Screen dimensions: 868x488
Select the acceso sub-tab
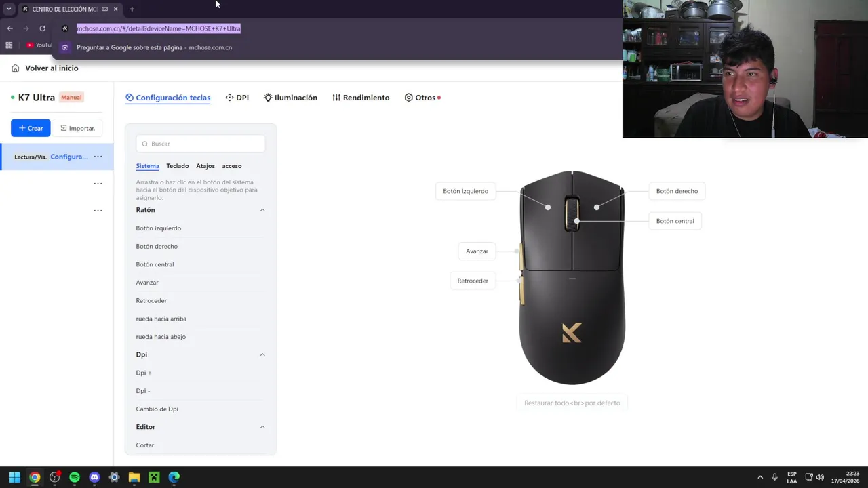click(232, 166)
